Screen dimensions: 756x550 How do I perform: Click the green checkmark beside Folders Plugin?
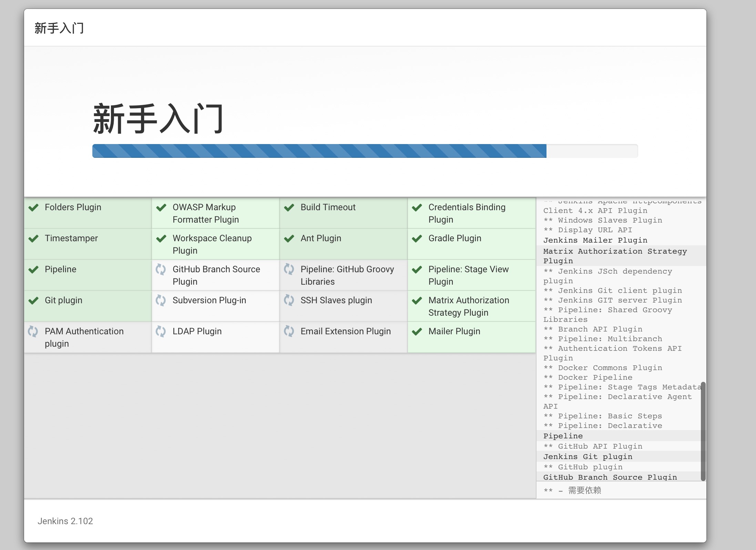pos(33,207)
